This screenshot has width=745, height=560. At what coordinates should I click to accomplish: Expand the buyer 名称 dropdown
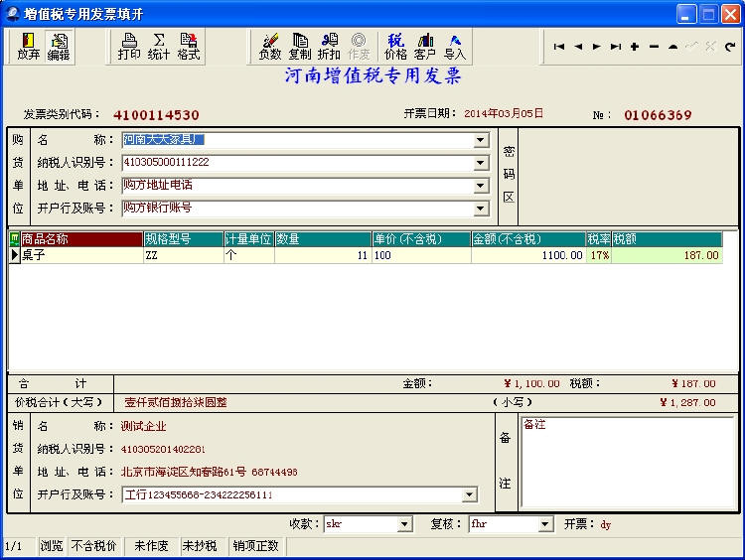click(x=481, y=140)
